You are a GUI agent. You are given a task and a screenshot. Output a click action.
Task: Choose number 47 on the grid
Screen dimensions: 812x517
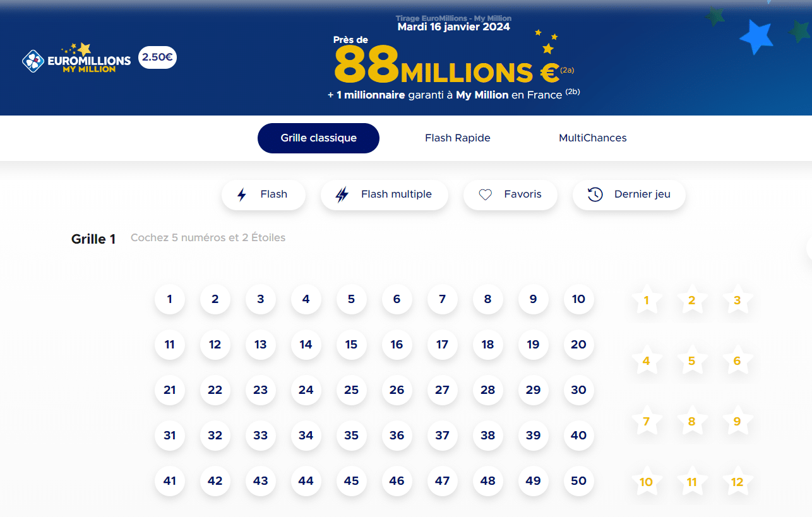443,481
